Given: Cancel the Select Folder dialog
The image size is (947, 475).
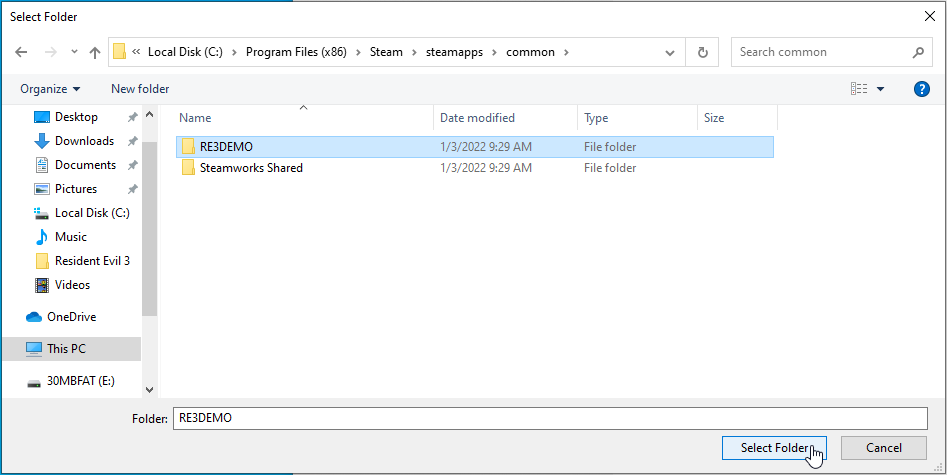Looking at the screenshot, I should [884, 448].
